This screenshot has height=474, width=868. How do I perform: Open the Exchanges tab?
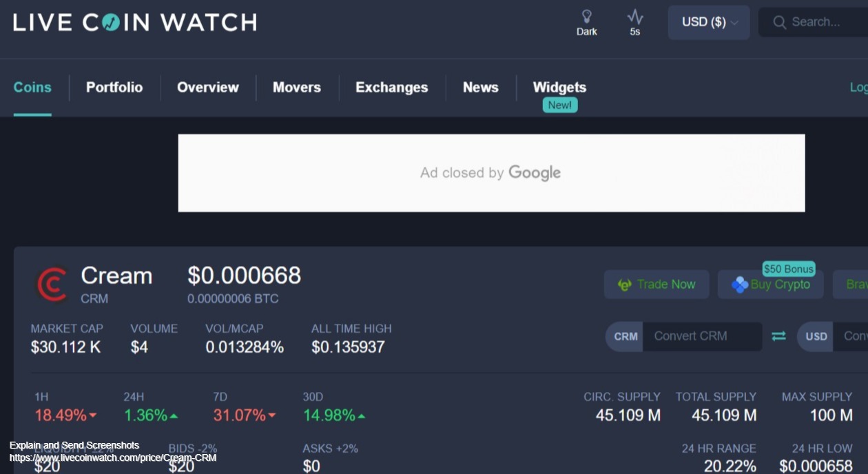pyautogui.click(x=392, y=87)
